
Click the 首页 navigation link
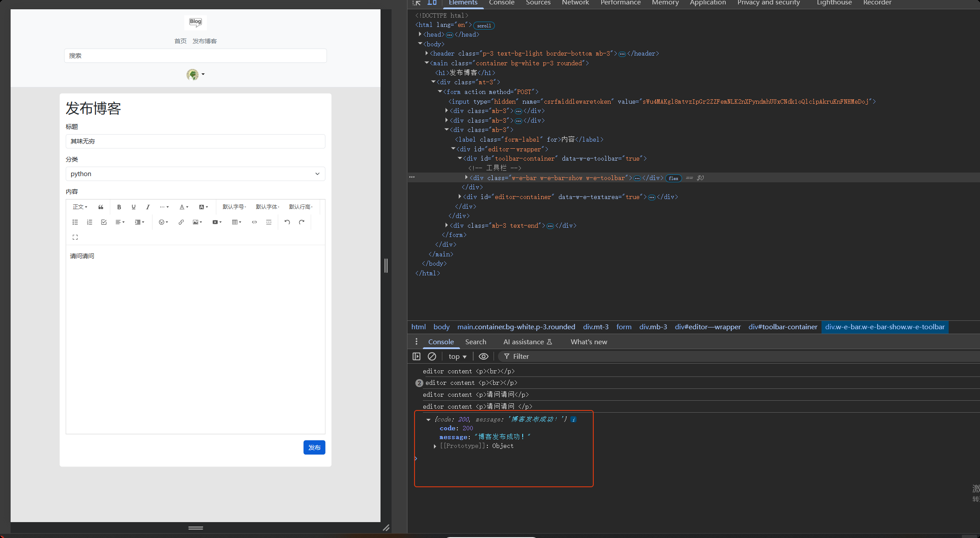coord(180,41)
